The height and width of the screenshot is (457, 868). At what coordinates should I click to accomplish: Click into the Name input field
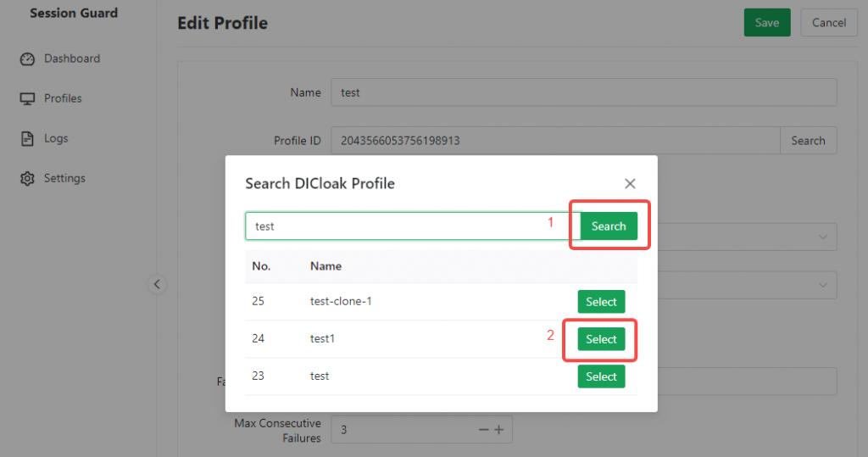[x=583, y=92]
